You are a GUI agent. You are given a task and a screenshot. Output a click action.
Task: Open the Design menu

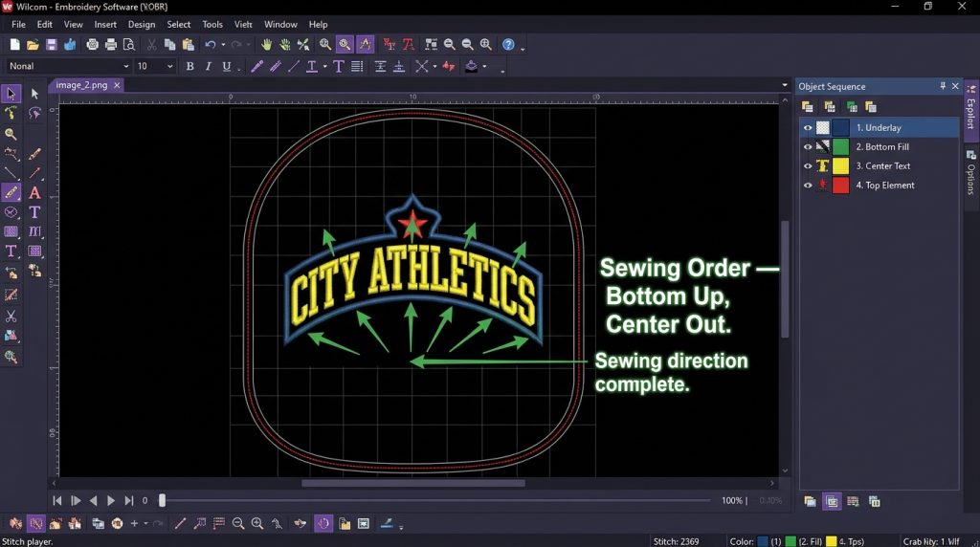(x=142, y=24)
